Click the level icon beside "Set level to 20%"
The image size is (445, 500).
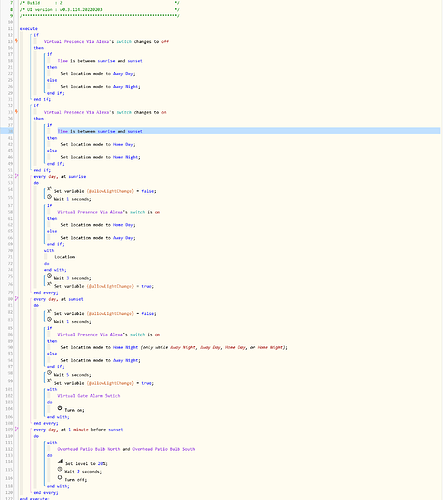click(60, 462)
